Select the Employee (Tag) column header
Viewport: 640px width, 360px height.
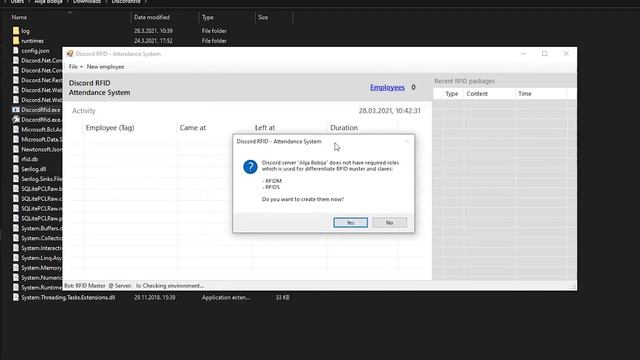tap(110, 128)
